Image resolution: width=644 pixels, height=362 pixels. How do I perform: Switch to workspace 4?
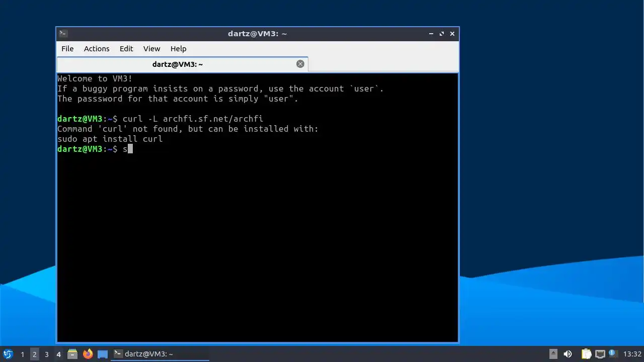click(x=58, y=354)
